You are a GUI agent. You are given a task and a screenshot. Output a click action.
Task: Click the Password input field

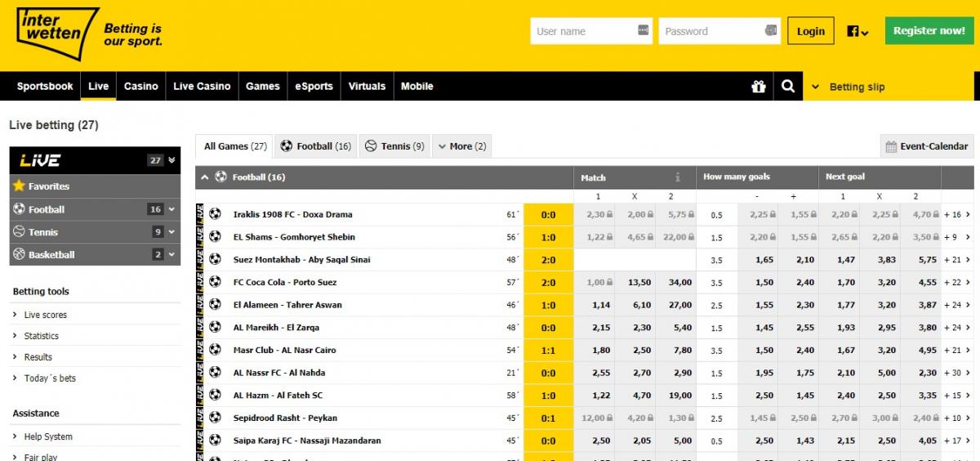719,31
